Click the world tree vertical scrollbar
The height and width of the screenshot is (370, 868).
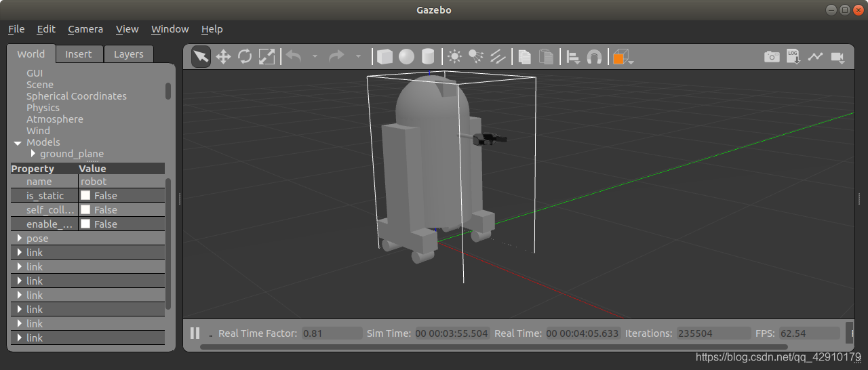pos(168,91)
